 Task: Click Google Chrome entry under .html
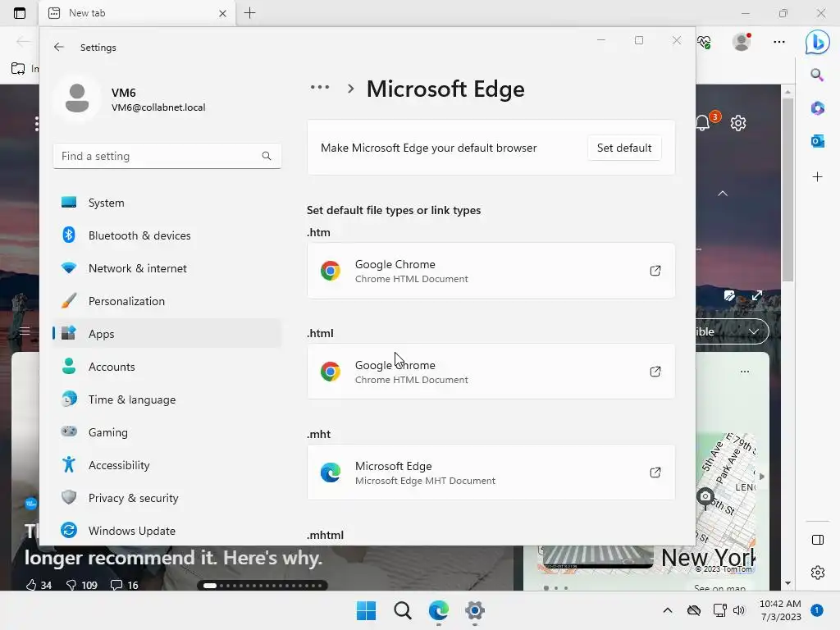pyautogui.click(x=491, y=372)
